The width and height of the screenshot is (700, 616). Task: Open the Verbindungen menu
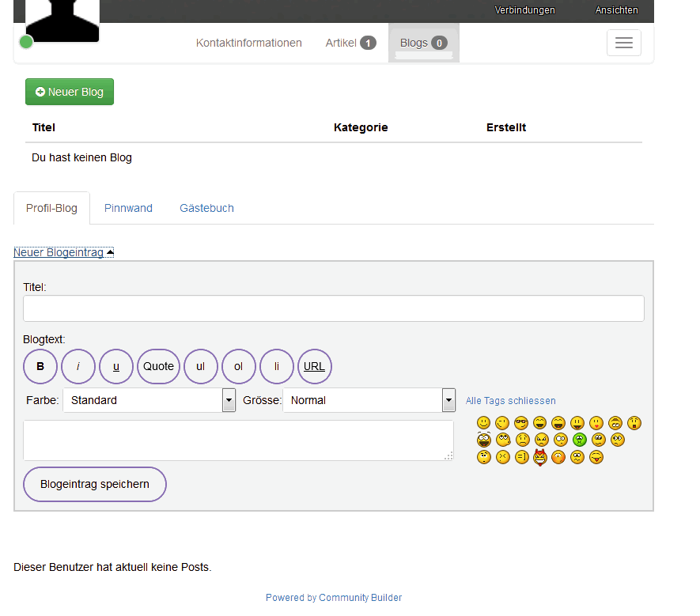point(524,9)
